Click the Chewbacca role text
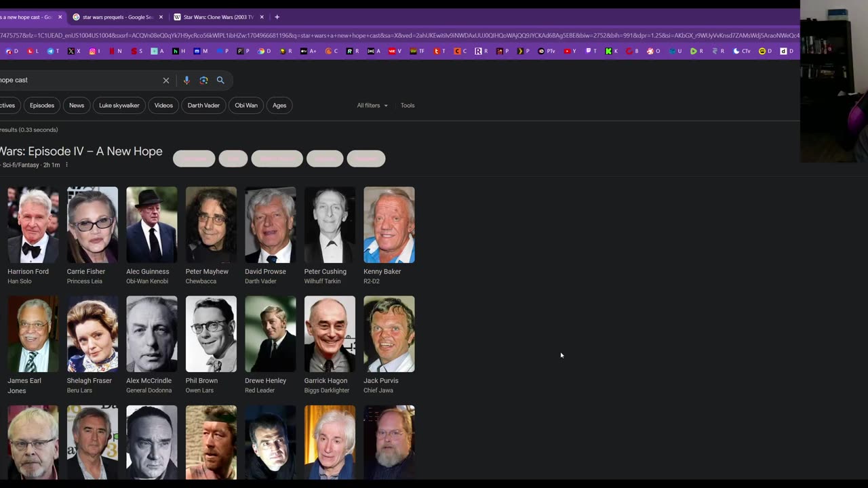 click(201, 281)
